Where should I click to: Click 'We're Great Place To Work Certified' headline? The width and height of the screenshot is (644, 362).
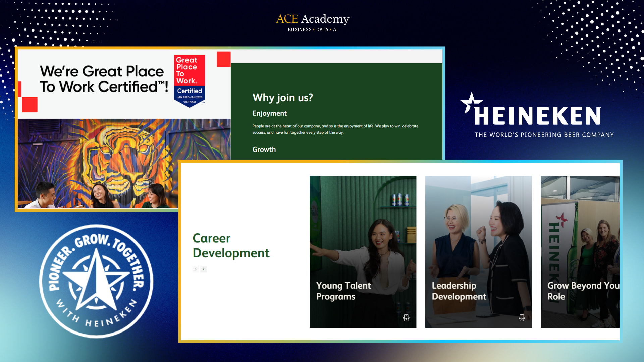click(x=104, y=79)
